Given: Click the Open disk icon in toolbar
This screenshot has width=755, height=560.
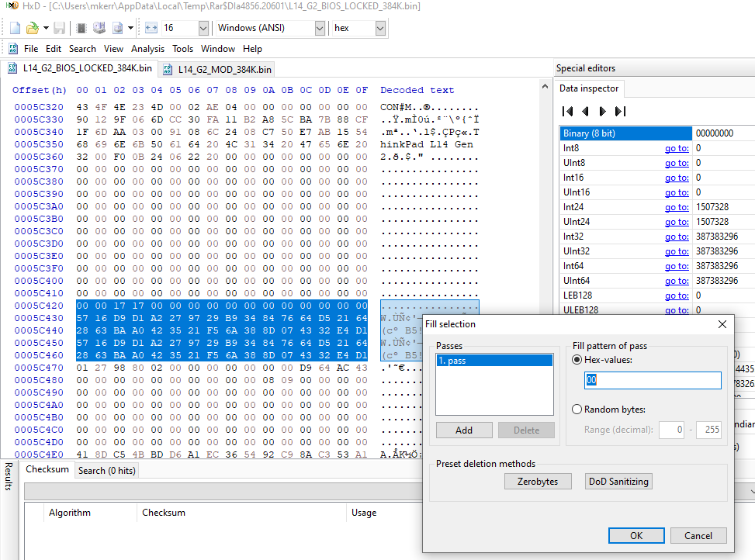Looking at the screenshot, I should coord(99,28).
